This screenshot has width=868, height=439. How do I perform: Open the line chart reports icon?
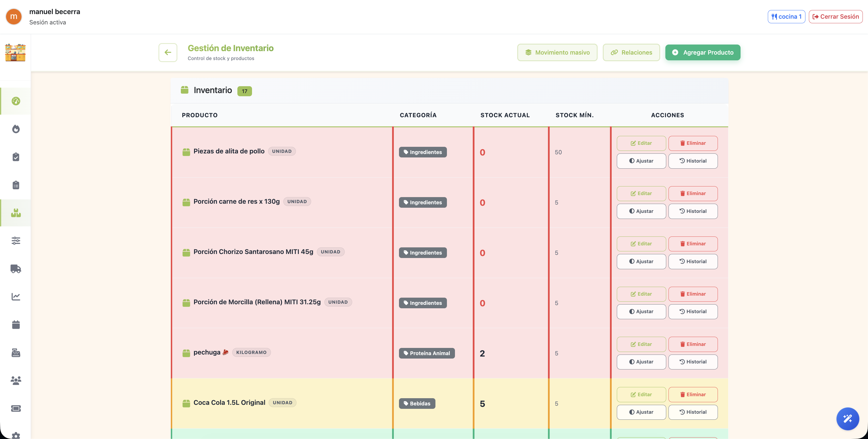coord(16,297)
